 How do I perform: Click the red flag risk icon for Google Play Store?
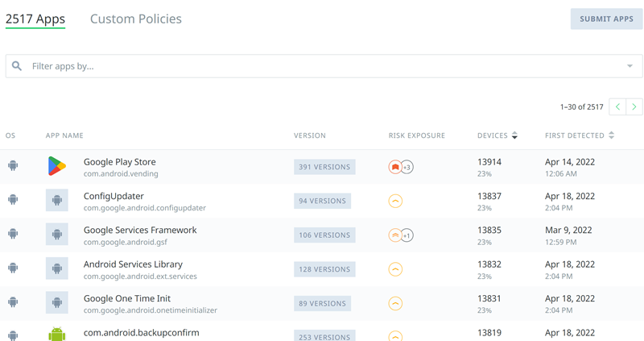395,167
